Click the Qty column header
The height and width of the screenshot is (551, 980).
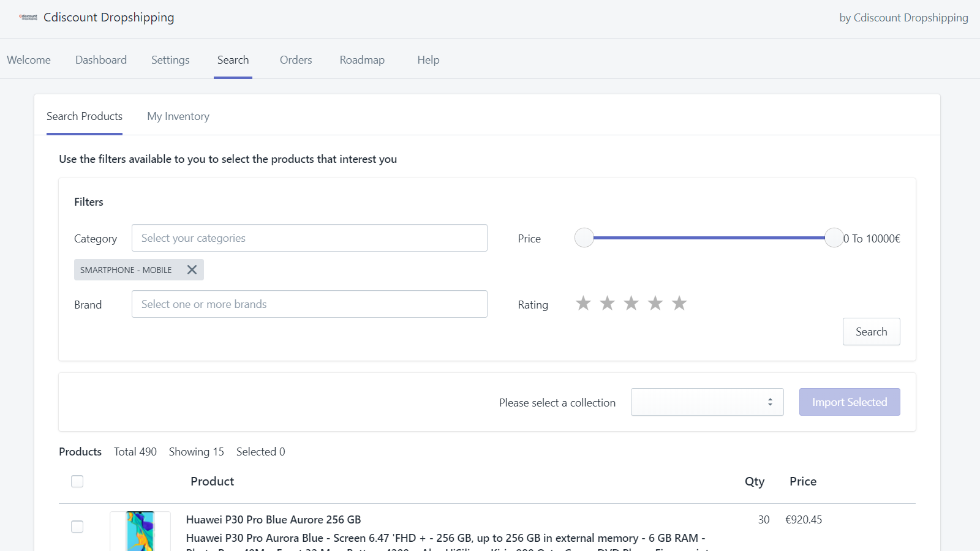click(x=755, y=482)
